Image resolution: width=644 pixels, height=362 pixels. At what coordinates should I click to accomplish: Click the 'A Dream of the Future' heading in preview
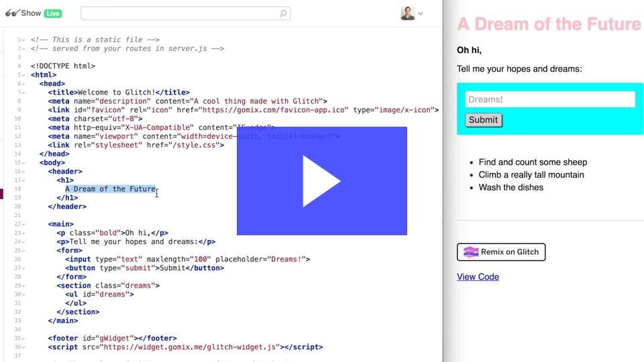(549, 24)
